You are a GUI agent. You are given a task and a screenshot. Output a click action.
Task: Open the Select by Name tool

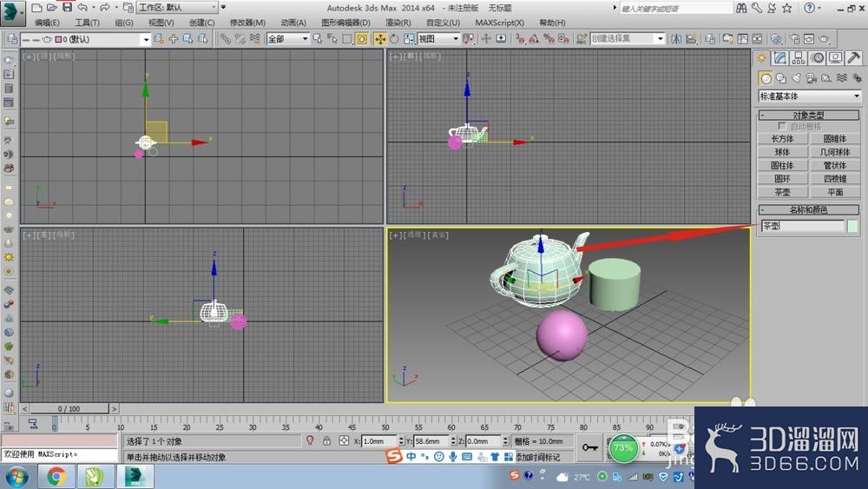[332, 39]
